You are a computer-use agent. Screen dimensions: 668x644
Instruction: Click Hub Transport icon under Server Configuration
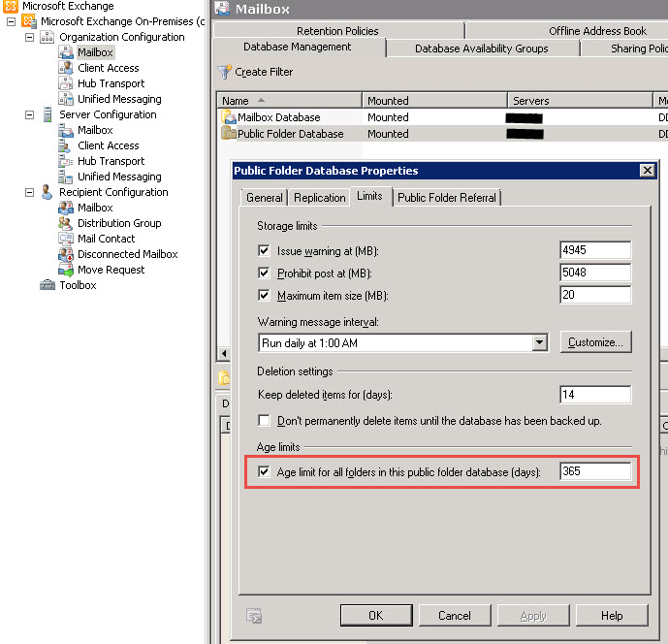[x=66, y=161]
